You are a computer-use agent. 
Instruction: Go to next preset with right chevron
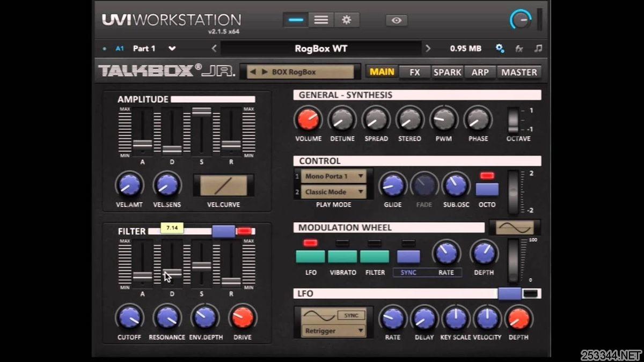coord(428,48)
